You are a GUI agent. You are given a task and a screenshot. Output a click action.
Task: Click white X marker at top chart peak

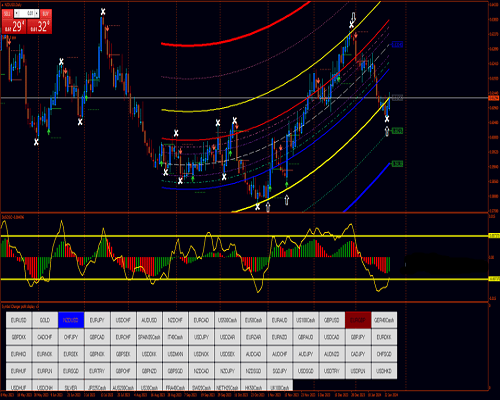click(x=103, y=12)
